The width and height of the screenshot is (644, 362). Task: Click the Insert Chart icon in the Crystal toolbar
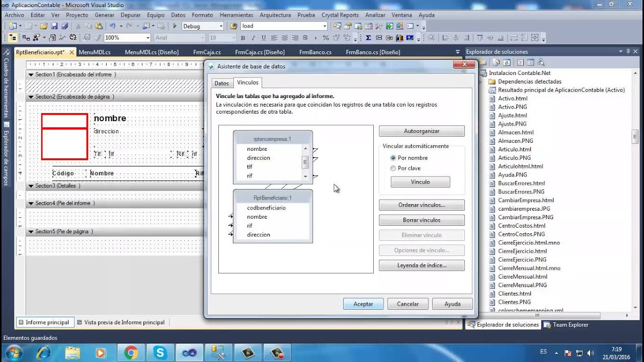[x=400, y=38]
